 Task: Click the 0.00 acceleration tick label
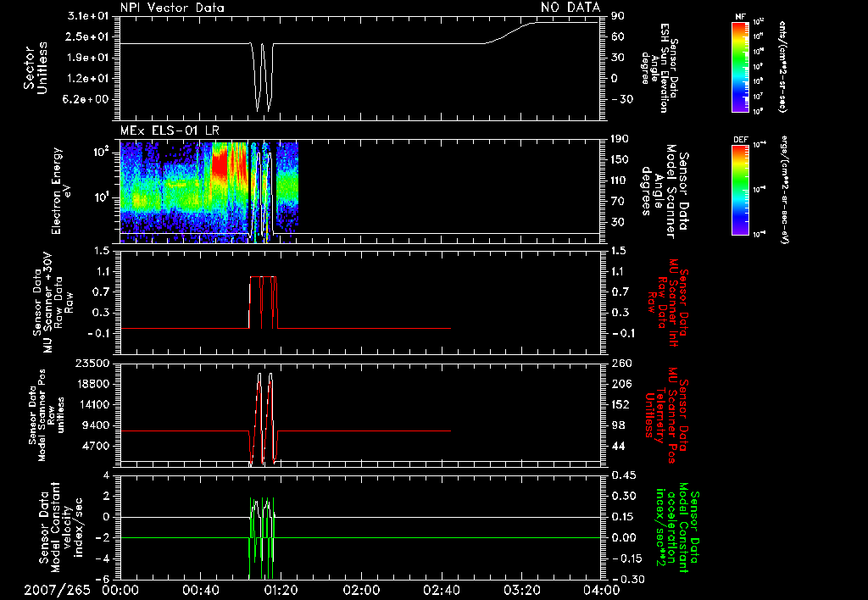click(623, 538)
